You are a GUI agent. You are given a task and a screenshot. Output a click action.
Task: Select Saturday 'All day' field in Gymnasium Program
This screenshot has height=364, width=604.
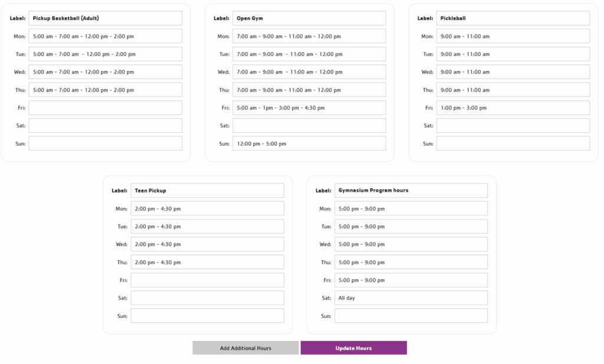tap(411, 298)
